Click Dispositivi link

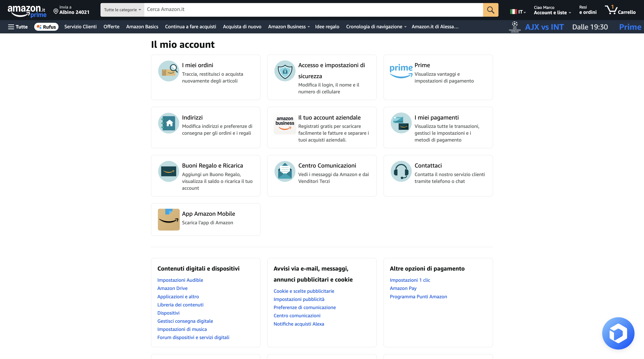(168, 313)
